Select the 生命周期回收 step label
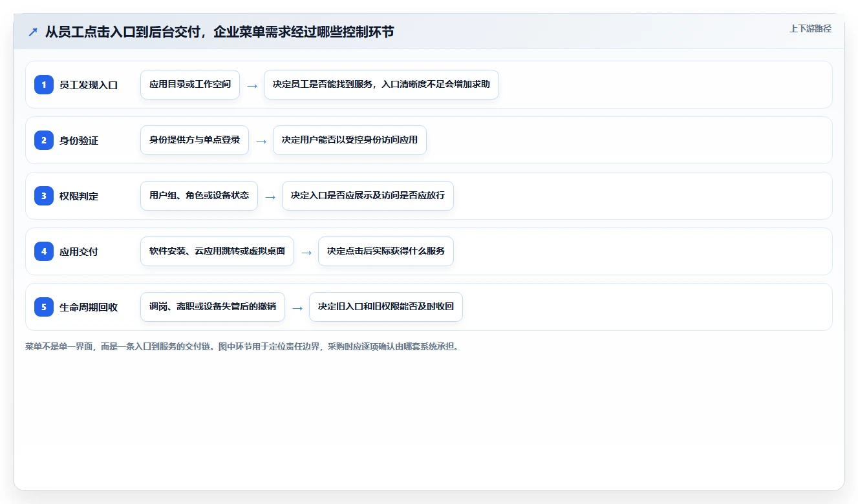 coord(89,307)
